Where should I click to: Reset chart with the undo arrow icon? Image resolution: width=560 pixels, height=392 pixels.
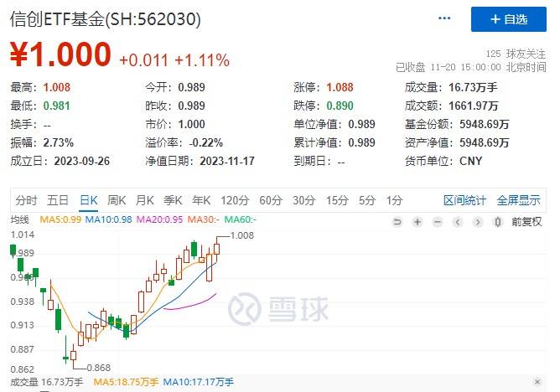click(x=397, y=222)
